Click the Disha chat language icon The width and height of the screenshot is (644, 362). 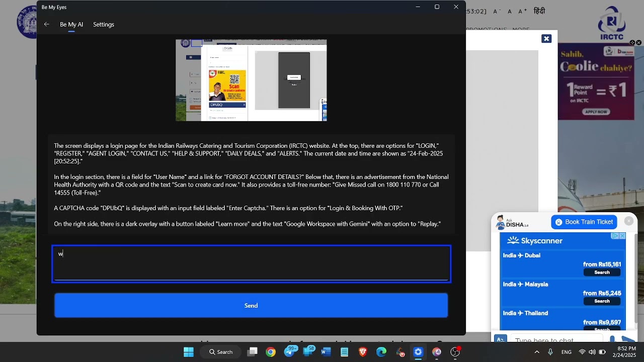pyautogui.click(x=500, y=339)
